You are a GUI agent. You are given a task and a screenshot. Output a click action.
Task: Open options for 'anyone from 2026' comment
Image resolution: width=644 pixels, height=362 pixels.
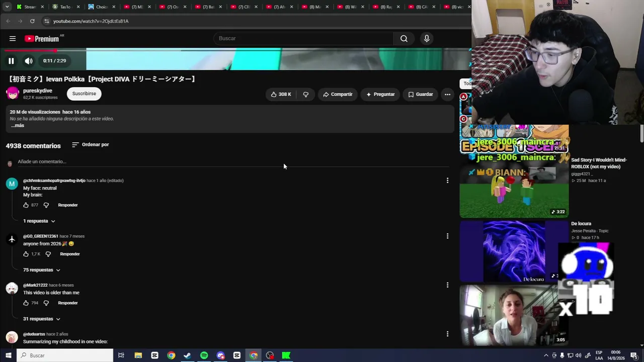[x=447, y=236]
